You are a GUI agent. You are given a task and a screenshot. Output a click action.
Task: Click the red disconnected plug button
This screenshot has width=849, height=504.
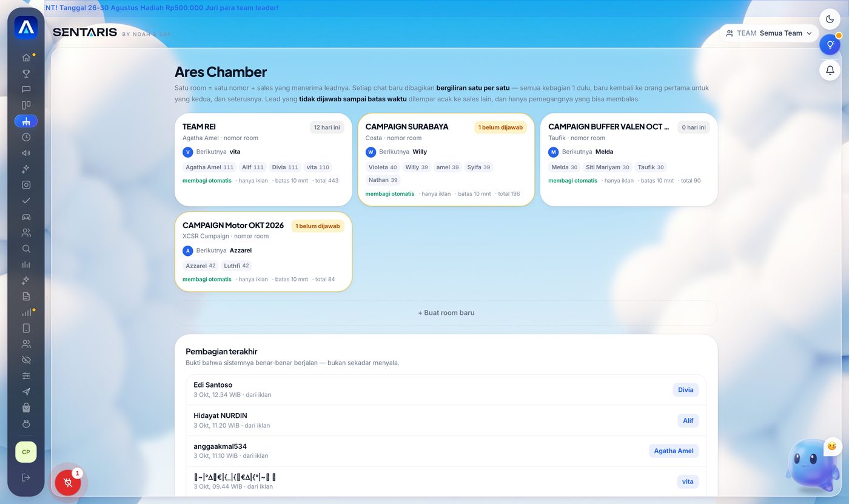[x=68, y=483]
